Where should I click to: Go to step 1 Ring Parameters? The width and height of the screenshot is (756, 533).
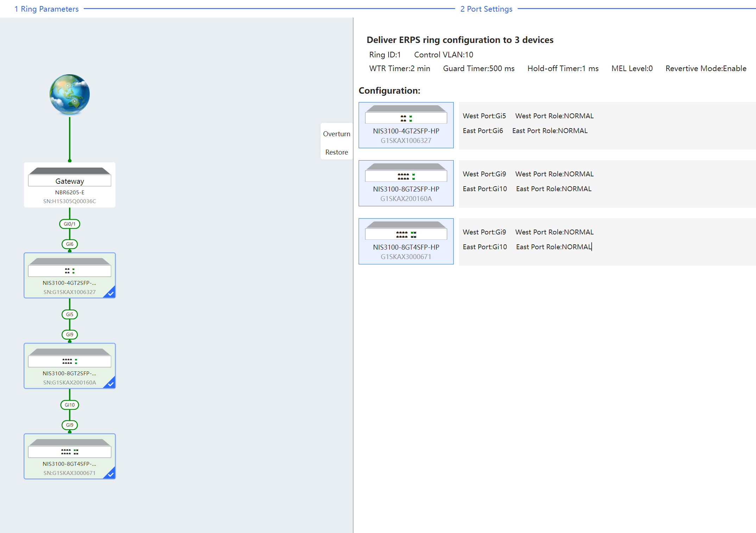[46, 9]
